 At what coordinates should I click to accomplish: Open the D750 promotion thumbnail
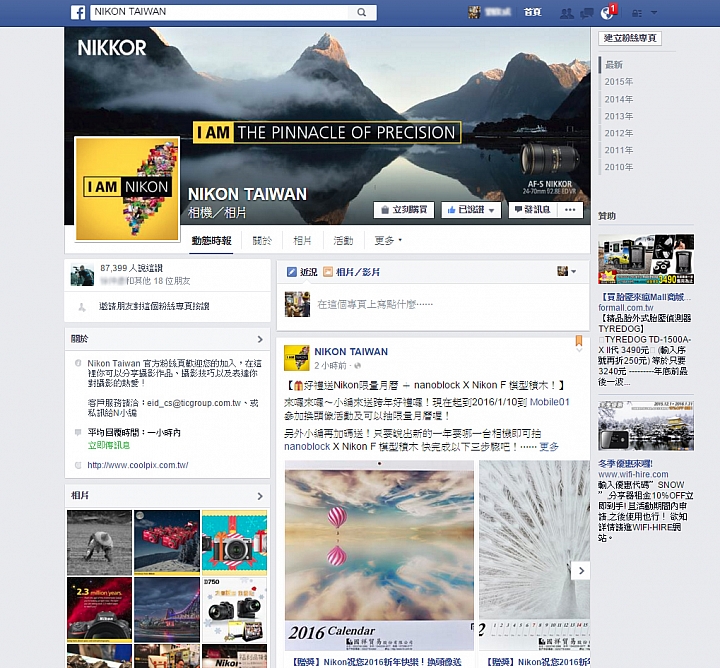coord(235,610)
